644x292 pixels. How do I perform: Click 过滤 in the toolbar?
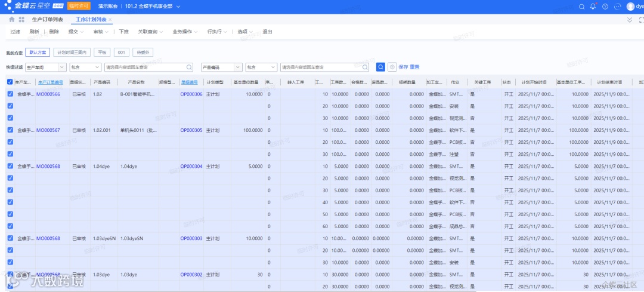(x=15, y=32)
